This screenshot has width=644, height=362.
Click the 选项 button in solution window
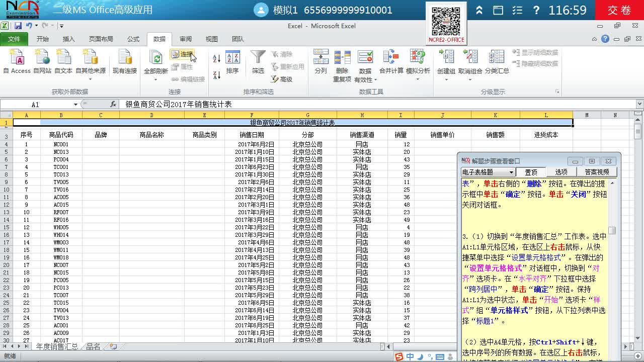pos(561,172)
